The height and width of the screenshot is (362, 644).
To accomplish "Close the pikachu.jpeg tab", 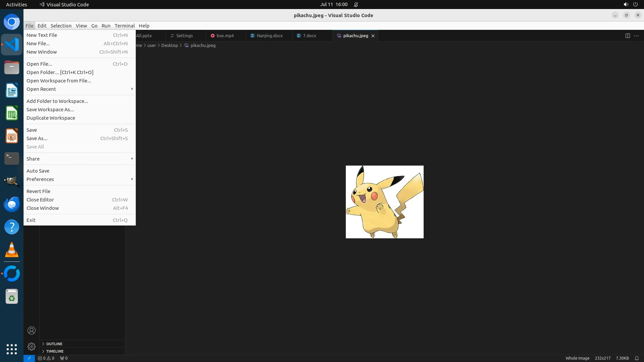I will coord(373,36).
